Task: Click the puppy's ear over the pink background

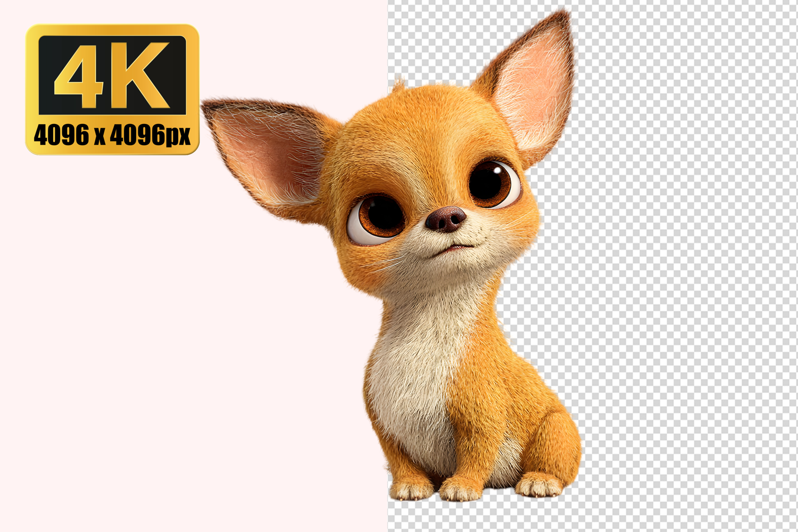Action: point(266,152)
